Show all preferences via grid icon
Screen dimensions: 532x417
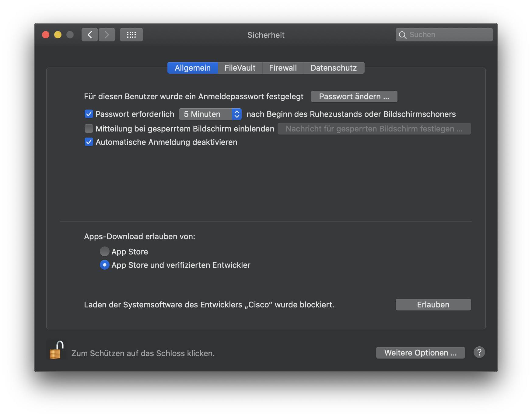click(x=131, y=35)
